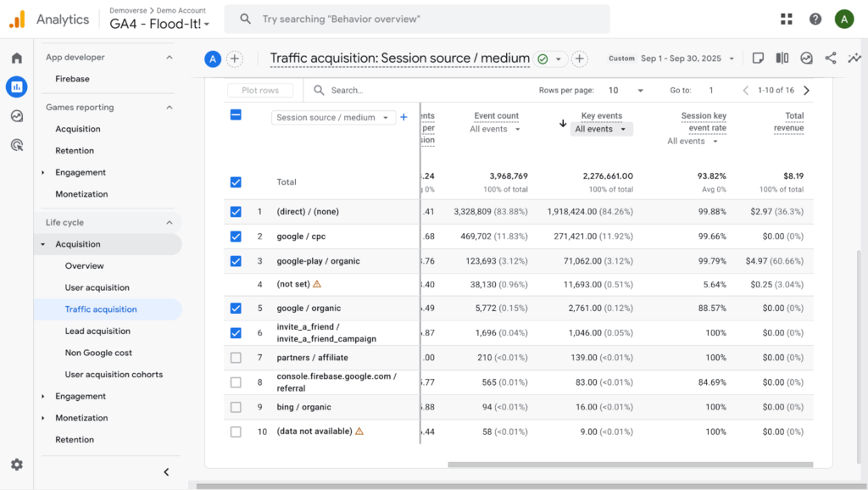Select User acquisition in the sidebar
Screen dimensions: 868x490
point(97,287)
